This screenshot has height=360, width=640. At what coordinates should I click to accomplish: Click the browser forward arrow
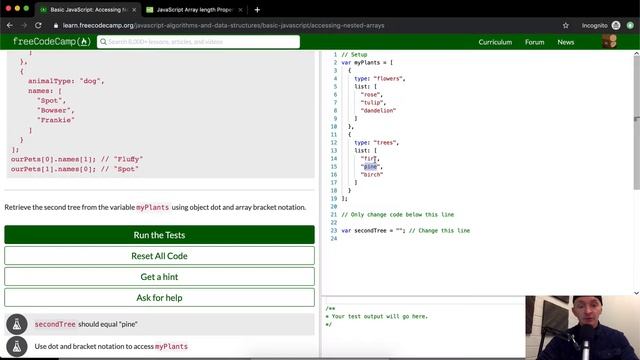(24, 25)
